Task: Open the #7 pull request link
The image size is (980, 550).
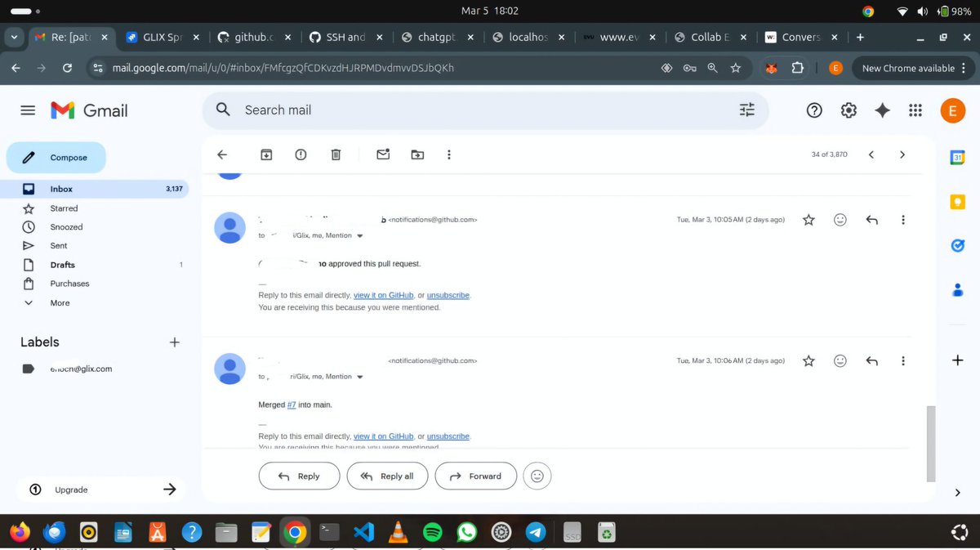Action: point(292,405)
